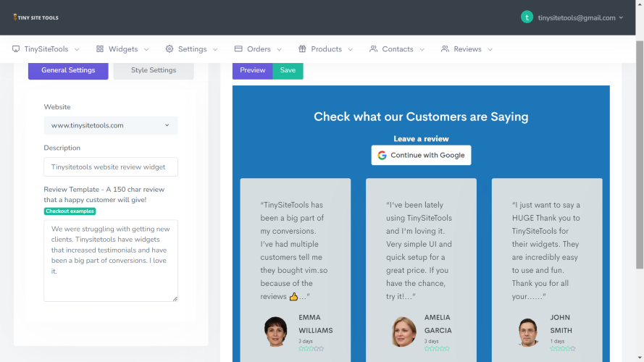Click Amelia Garcia's star rating

tap(437, 348)
